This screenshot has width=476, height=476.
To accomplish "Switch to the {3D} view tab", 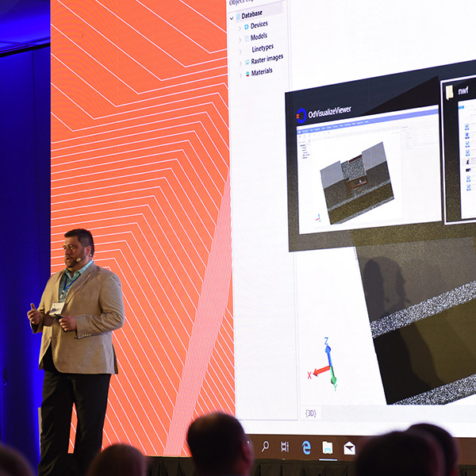I will 310,413.
